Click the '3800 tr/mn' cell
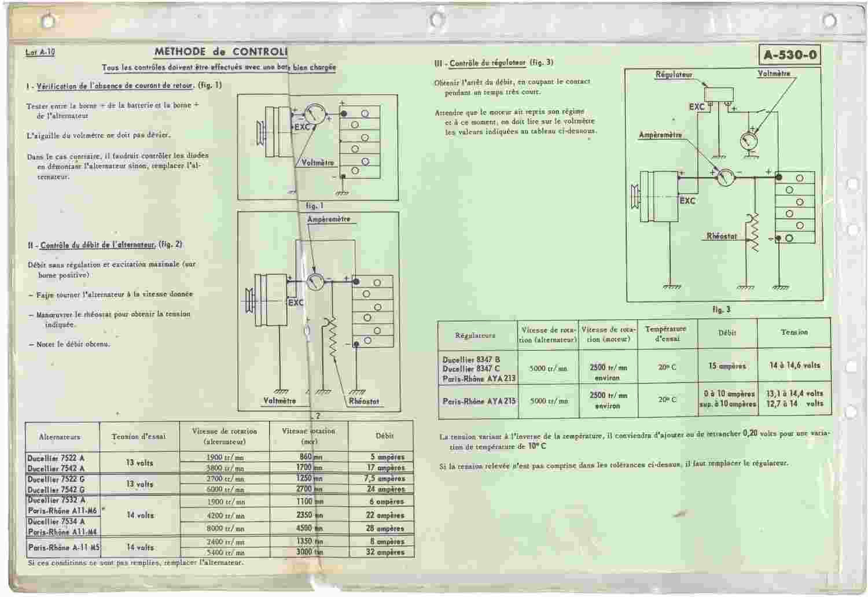Image resolution: width=868 pixels, height=597 pixels. point(225,469)
